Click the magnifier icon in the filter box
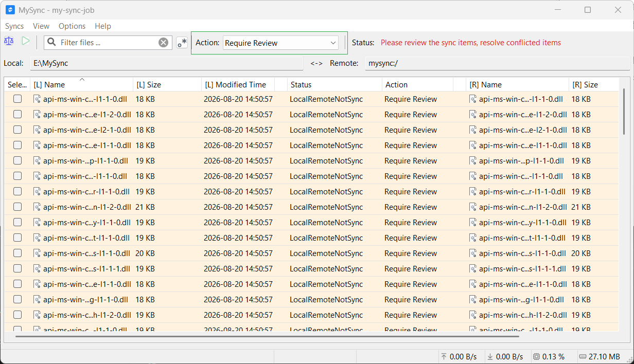The width and height of the screenshot is (634, 364). 51,43
